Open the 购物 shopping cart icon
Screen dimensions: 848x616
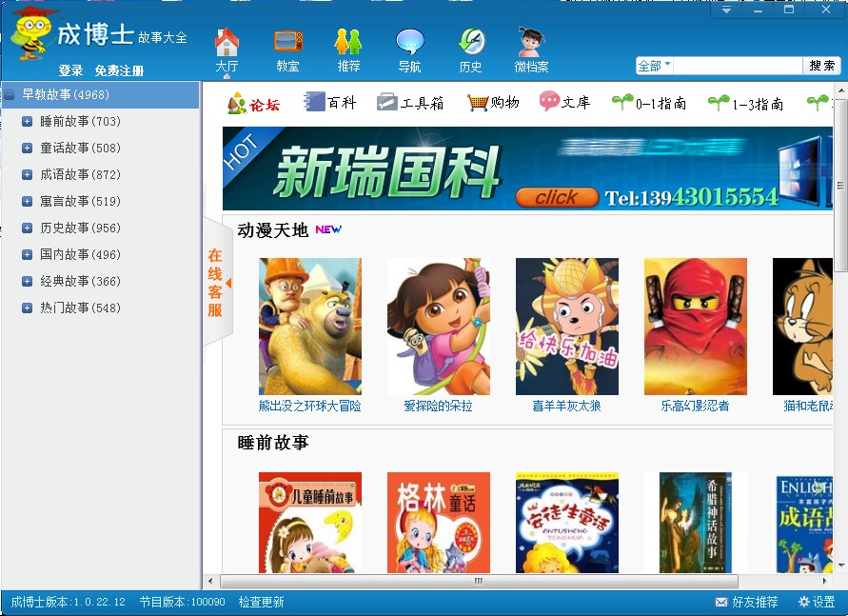click(493, 103)
